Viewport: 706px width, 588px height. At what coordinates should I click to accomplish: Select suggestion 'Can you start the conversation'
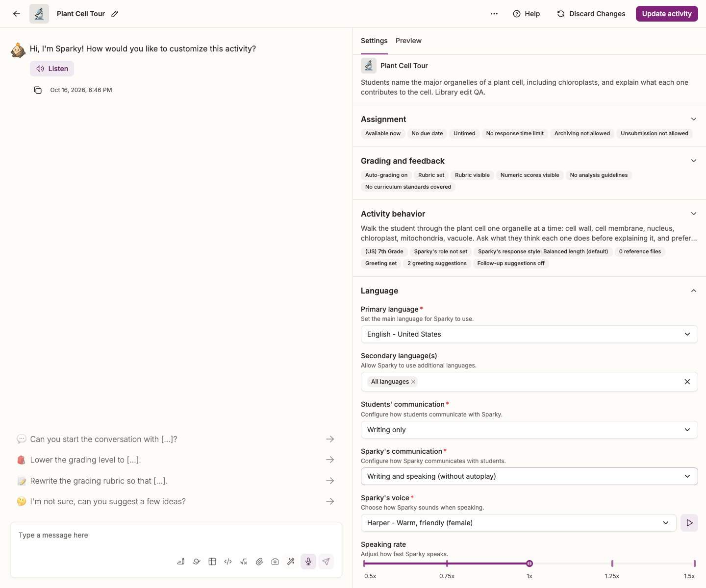[x=176, y=439]
